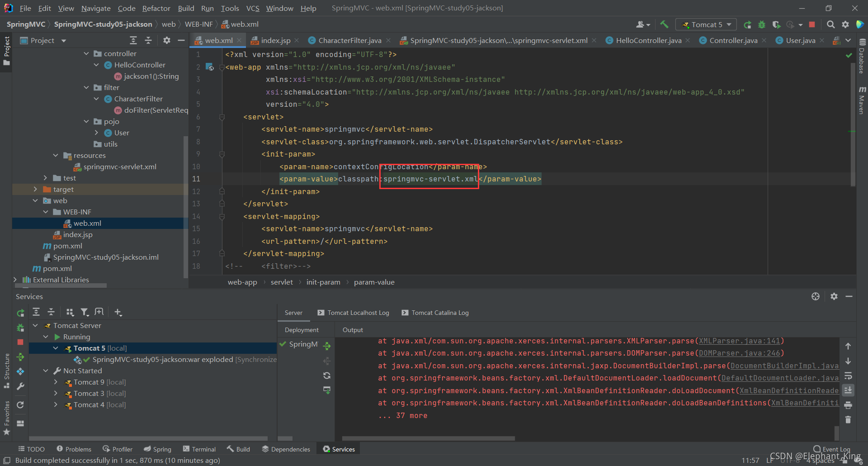Expand the test folder
868x466 pixels.
tap(45, 178)
